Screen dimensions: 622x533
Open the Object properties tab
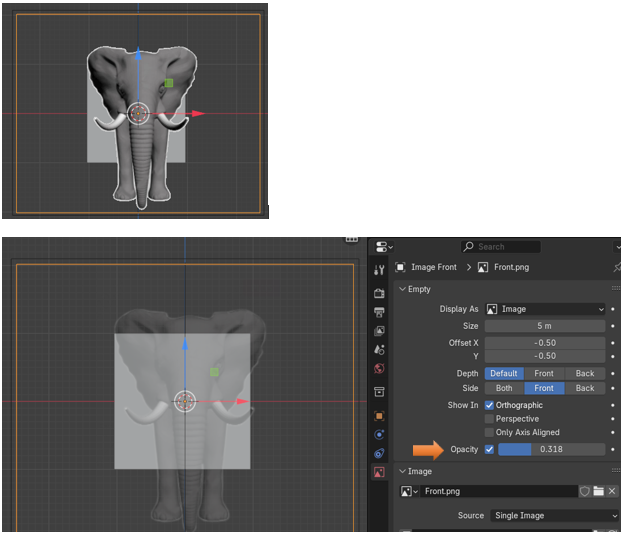point(379,415)
